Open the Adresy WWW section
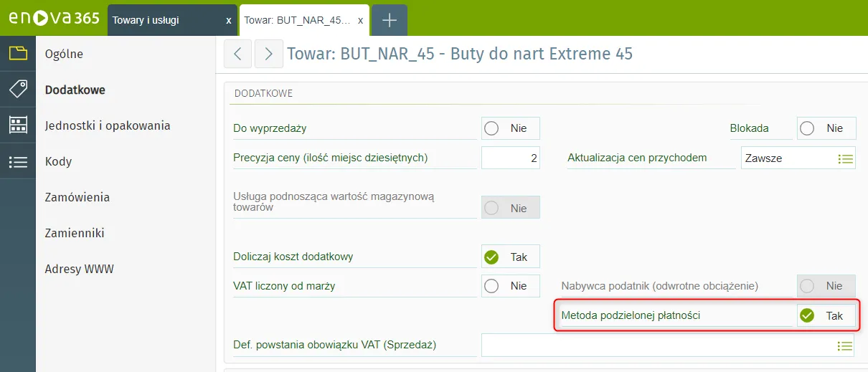The image size is (868, 372). click(79, 269)
